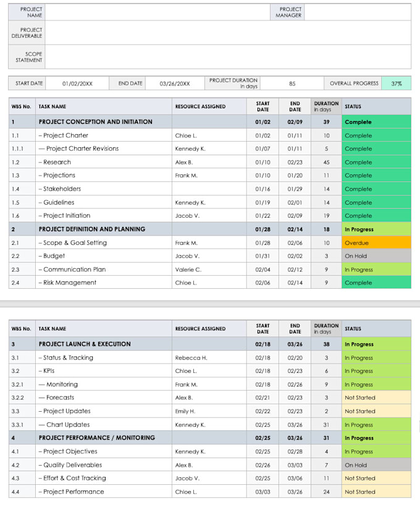The height and width of the screenshot is (512, 420).
Task: Click the Scope Statement input area
Action: [228, 57]
